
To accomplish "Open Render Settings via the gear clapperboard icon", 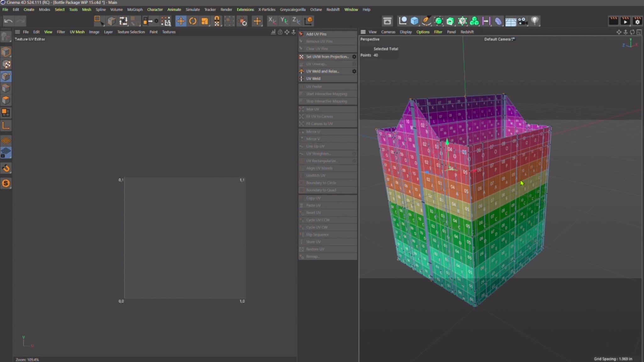I will click(638, 21).
